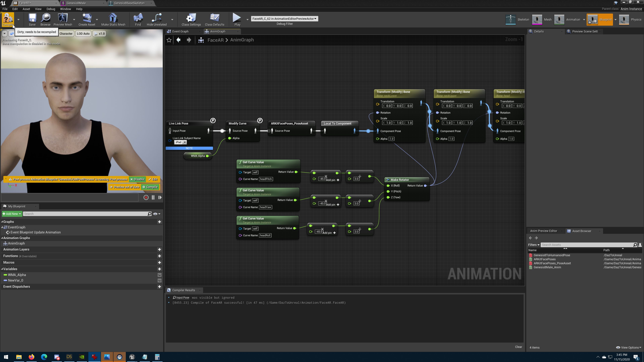
Task: Add a new graph with plus
Action: point(159,222)
